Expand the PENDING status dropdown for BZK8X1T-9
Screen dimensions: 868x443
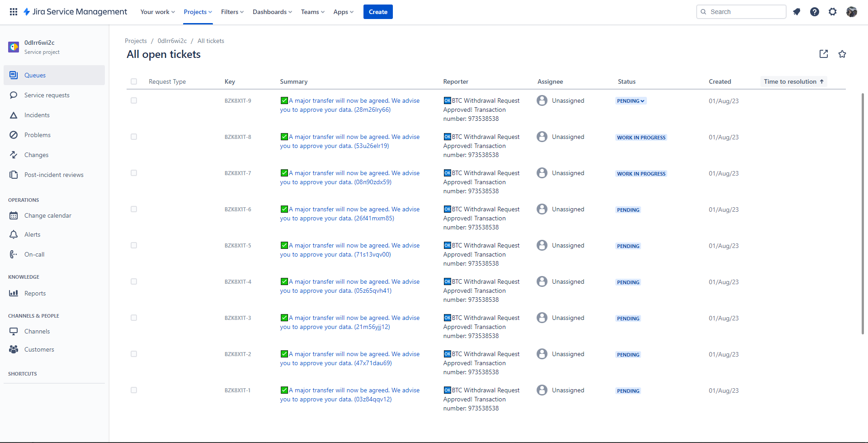click(x=631, y=101)
